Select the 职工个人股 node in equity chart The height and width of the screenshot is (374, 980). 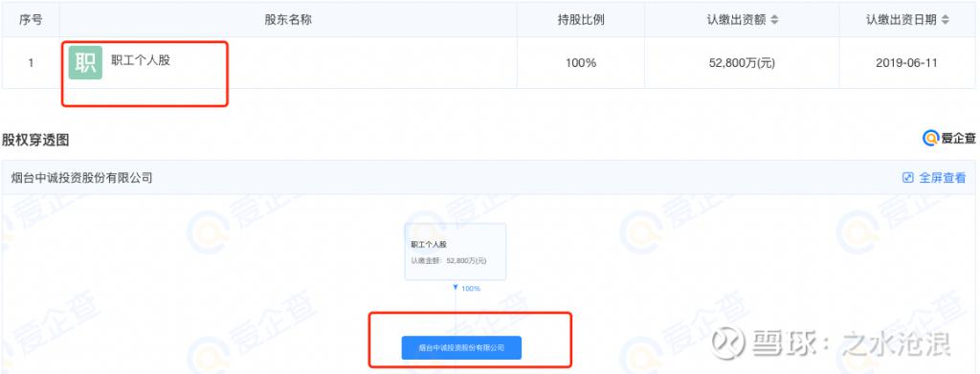coord(455,252)
